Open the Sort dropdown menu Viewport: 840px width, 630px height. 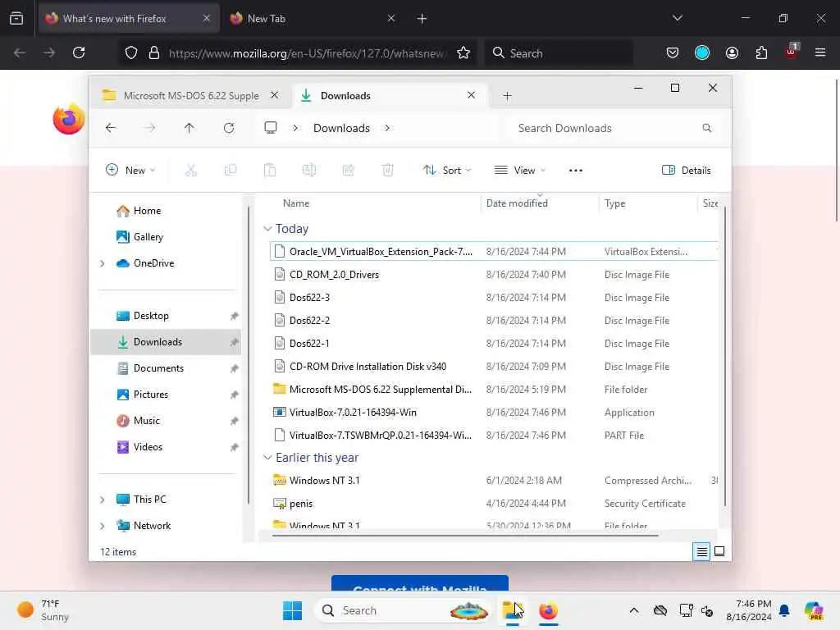[447, 171]
